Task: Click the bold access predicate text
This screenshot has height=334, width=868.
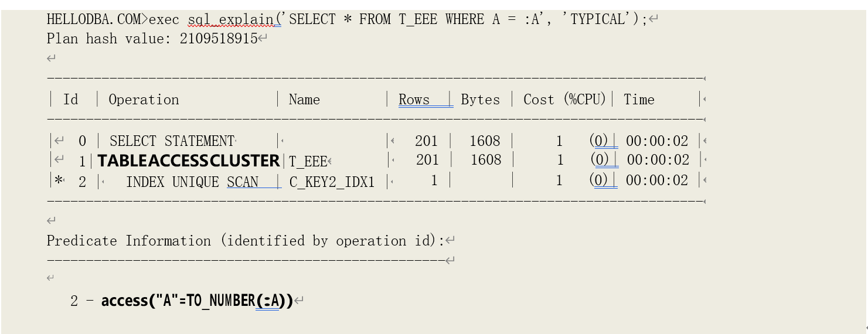Action: coord(197,301)
